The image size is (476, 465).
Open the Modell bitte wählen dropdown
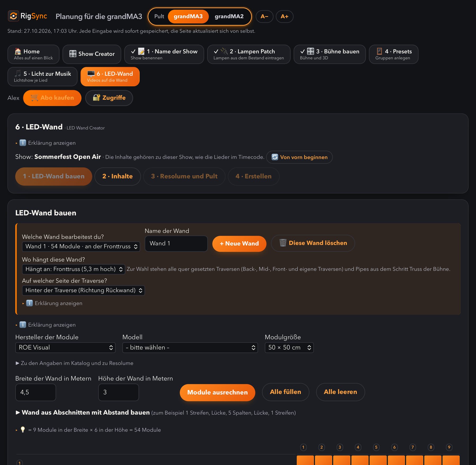click(190, 347)
